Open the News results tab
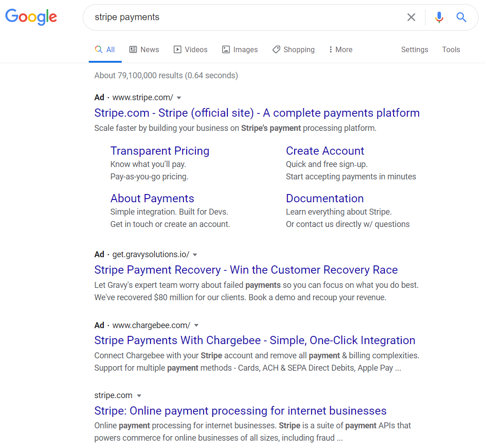The height and width of the screenshot is (448, 485). pos(144,49)
